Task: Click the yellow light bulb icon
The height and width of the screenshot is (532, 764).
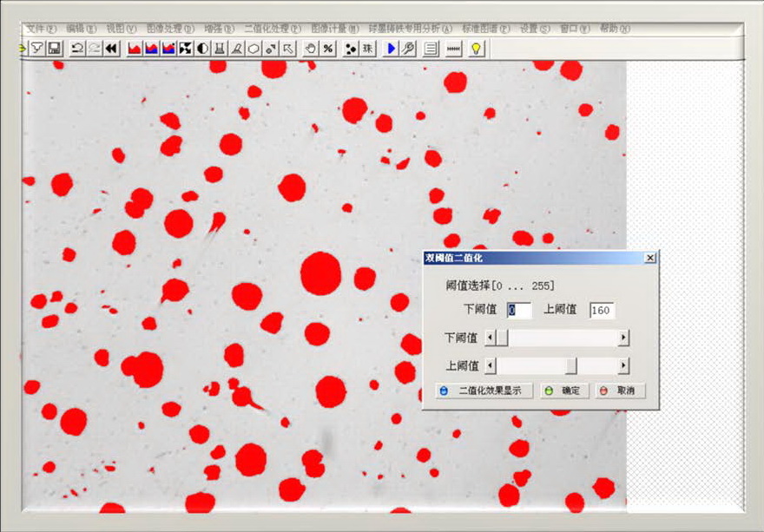Action: tap(476, 49)
